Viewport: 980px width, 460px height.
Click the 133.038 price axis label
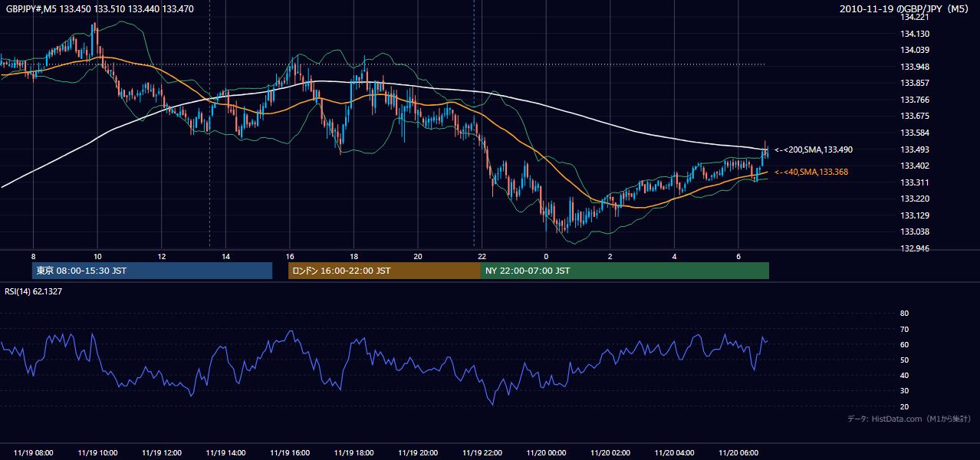point(914,232)
